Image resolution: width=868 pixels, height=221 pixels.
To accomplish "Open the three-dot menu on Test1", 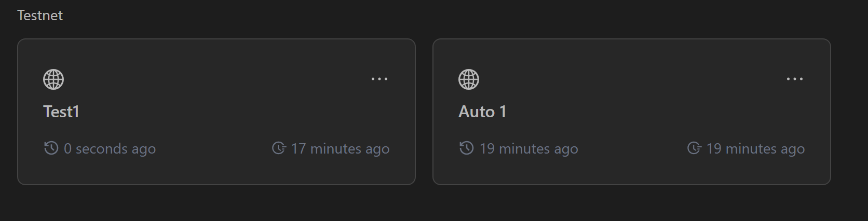I will tap(379, 79).
